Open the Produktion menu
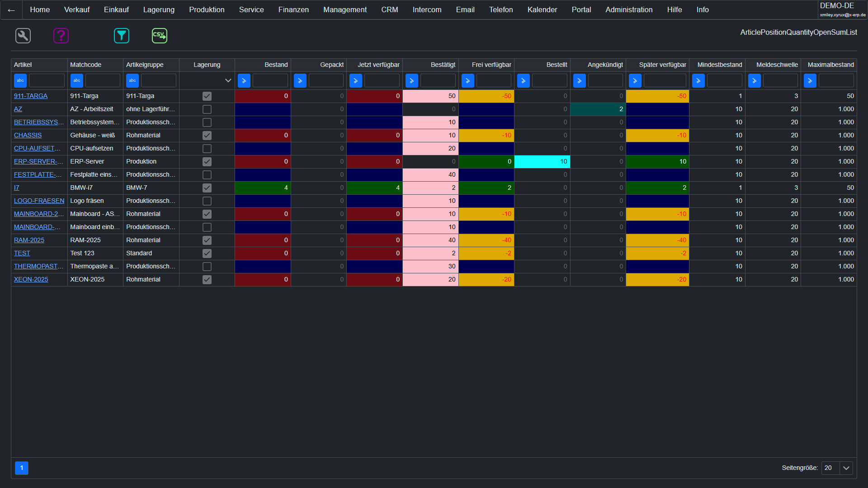This screenshot has width=868, height=488. [x=207, y=10]
